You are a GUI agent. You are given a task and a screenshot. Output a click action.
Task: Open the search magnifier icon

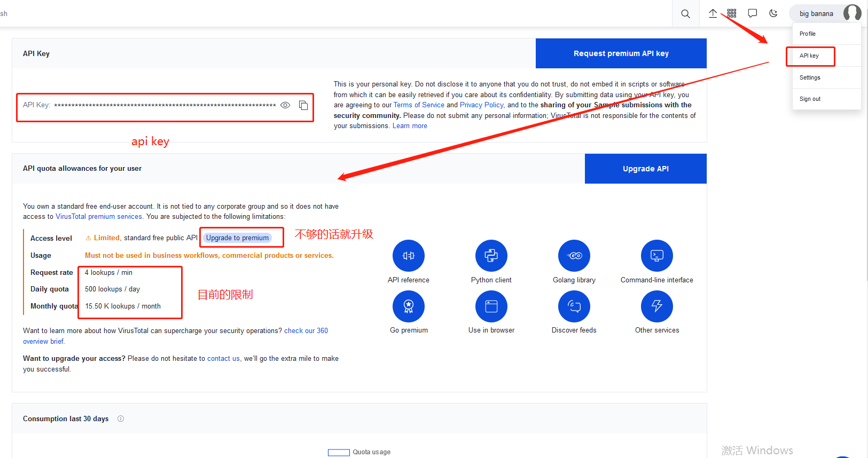pyautogui.click(x=685, y=14)
